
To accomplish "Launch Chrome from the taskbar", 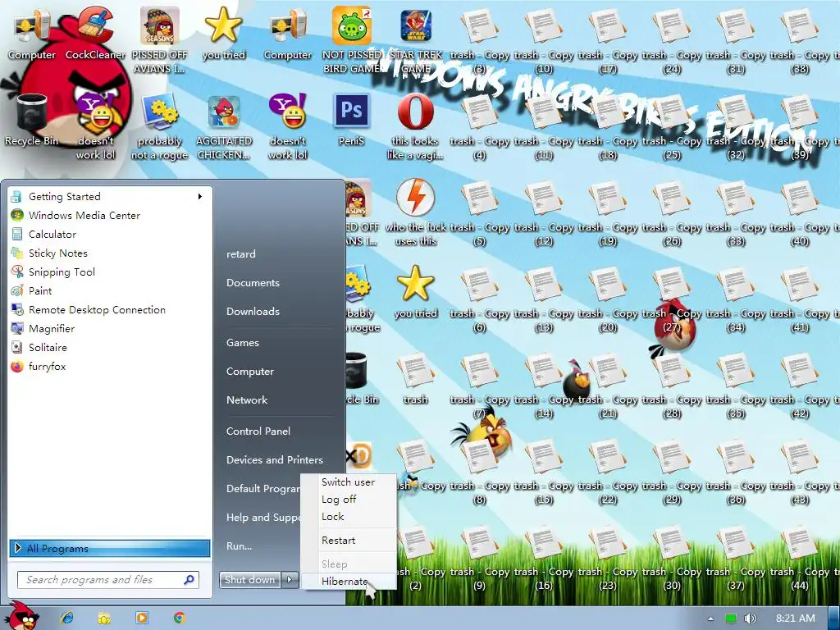I will point(180,618).
